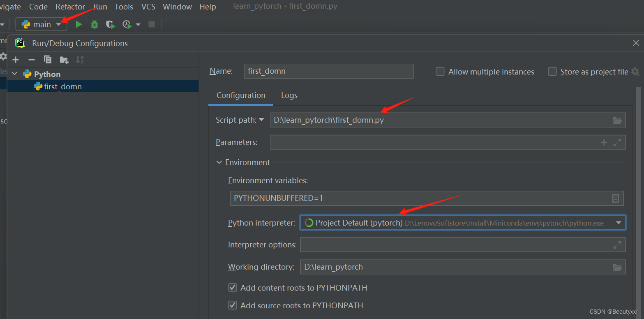Expand profiler run options arrow
644x319 pixels.
click(x=138, y=25)
